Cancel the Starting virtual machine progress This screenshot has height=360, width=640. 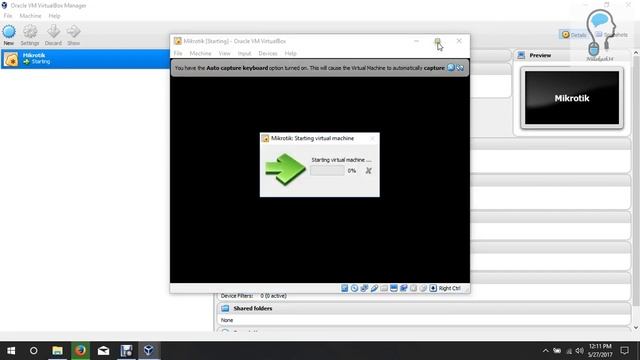tap(368, 171)
